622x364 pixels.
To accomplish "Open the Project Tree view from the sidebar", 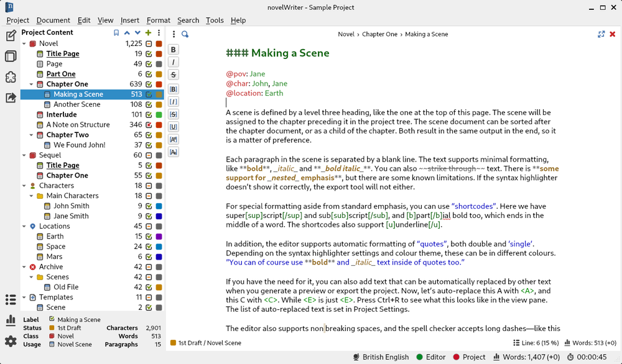I will coord(11,36).
